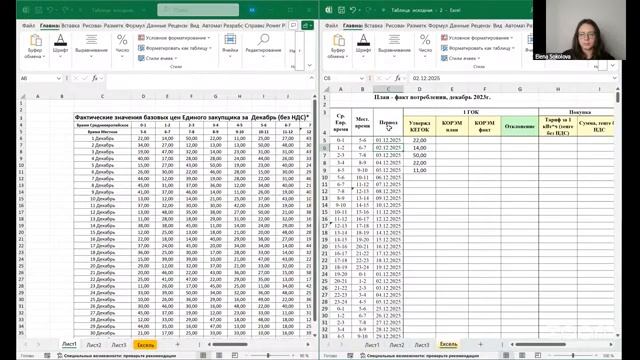Open Insert tab in left window

[x=71, y=25]
